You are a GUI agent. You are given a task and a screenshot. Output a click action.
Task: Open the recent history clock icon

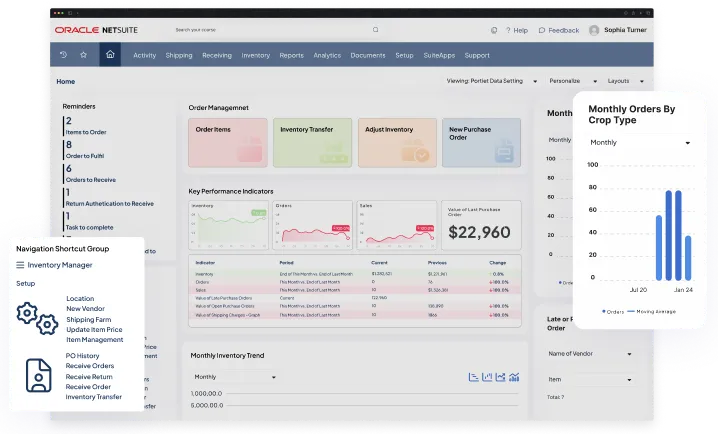coord(64,55)
